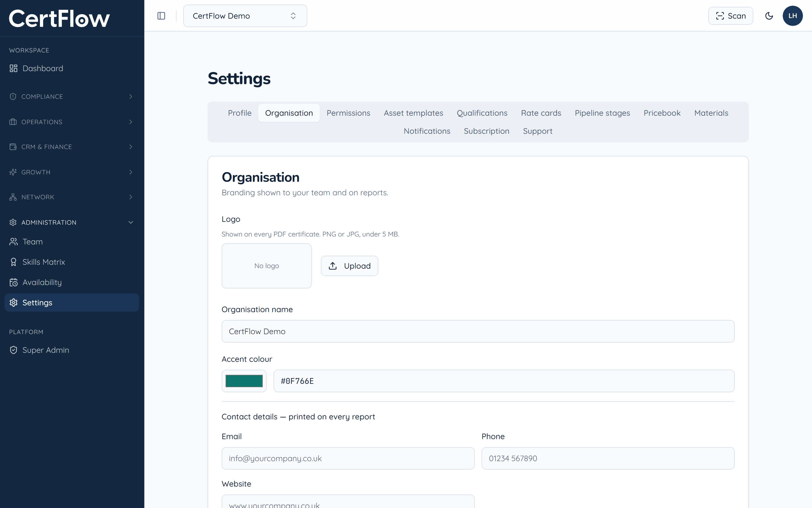
Task: Click the Growth sparkle icon
Action: 13,172
